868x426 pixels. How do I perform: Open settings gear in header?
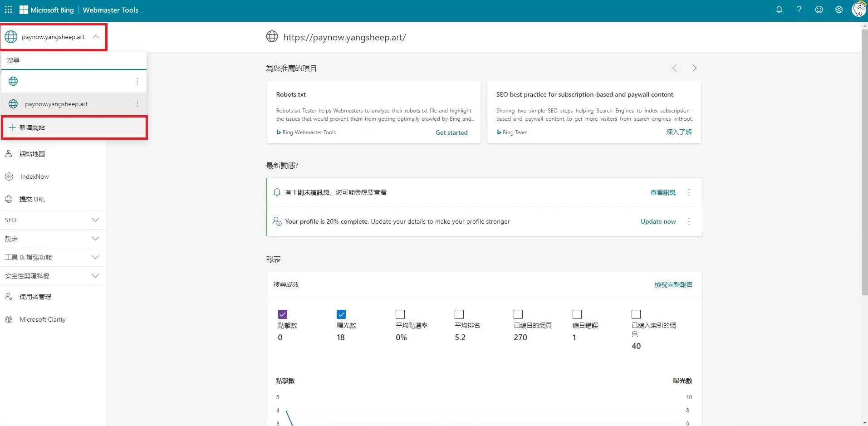pyautogui.click(x=839, y=10)
